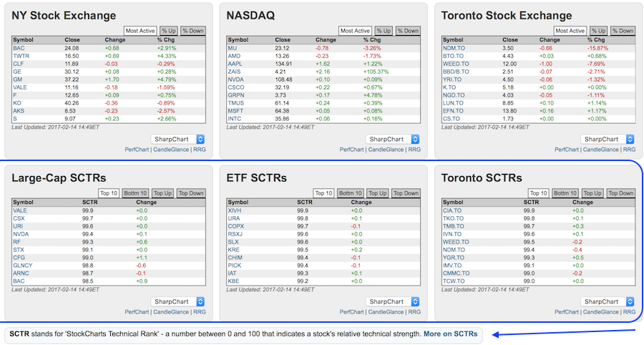
Task: Click PerfChart link under NASDAQ panel
Action: click(x=352, y=150)
